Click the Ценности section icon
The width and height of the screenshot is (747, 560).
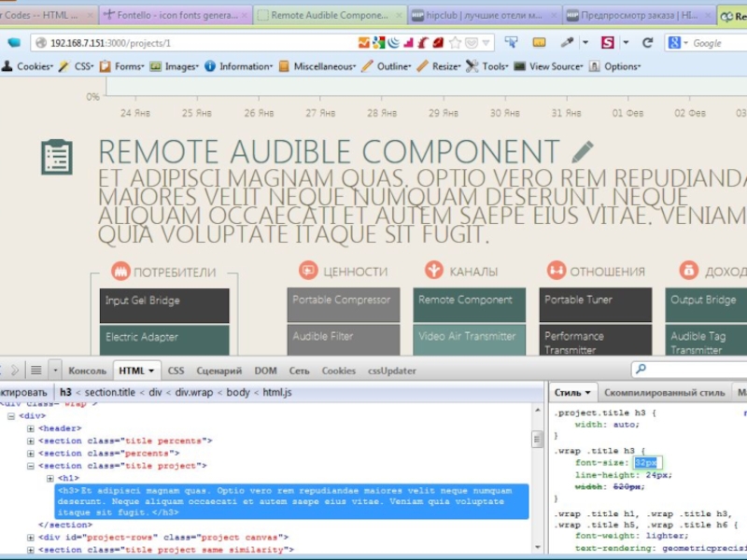point(308,271)
